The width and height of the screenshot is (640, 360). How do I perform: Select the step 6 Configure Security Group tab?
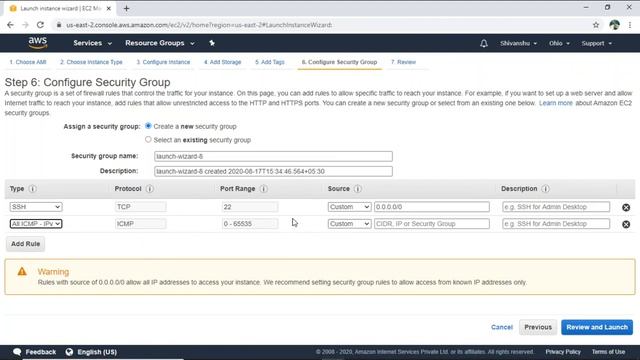339,62
